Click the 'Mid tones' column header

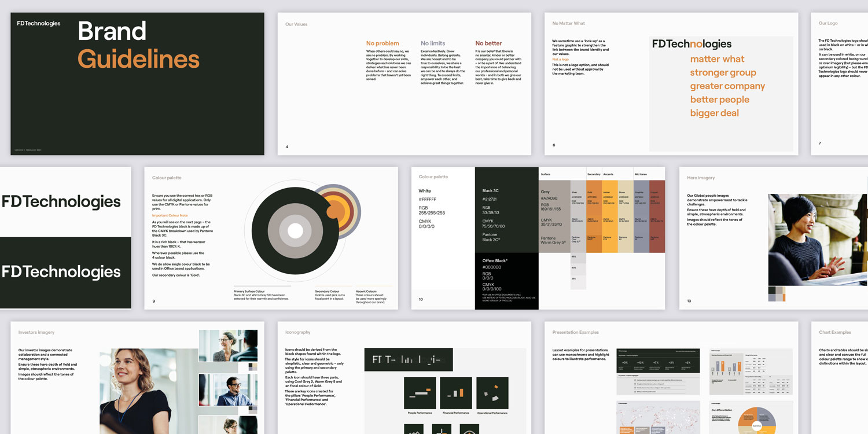(641, 174)
